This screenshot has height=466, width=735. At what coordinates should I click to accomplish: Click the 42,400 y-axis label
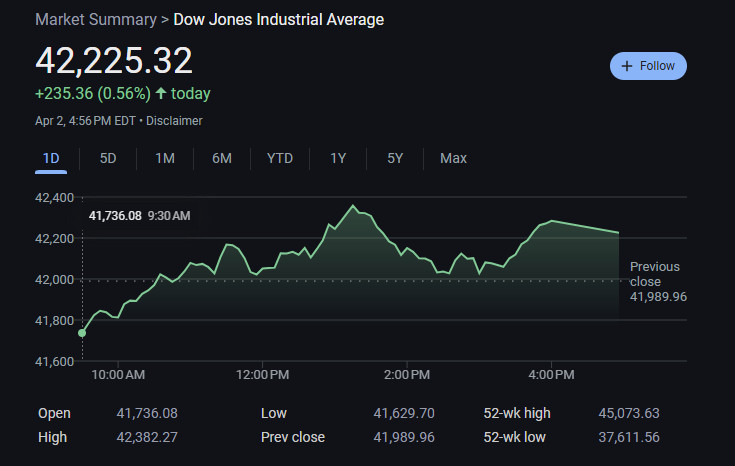[54, 197]
